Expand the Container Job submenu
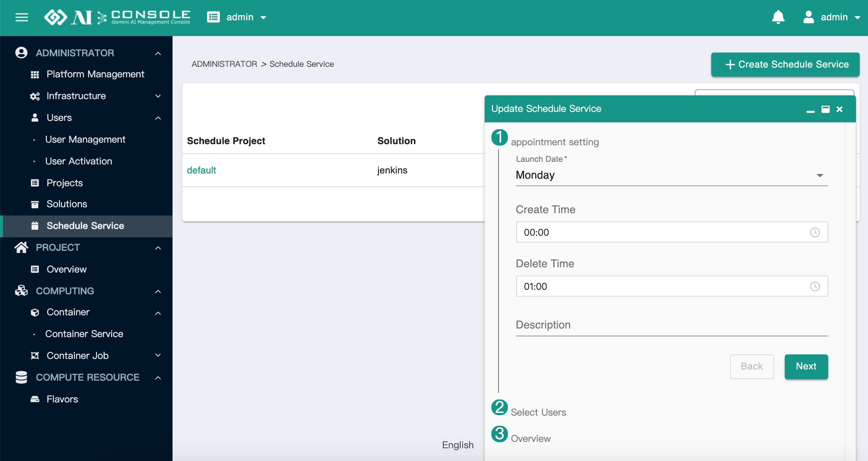The image size is (868, 461). pyautogui.click(x=158, y=355)
